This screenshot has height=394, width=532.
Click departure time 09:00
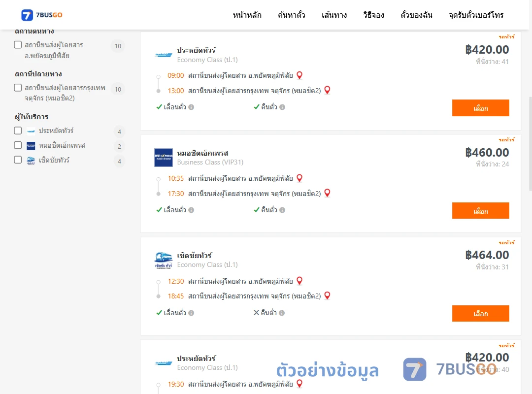click(x=175, y=76)
